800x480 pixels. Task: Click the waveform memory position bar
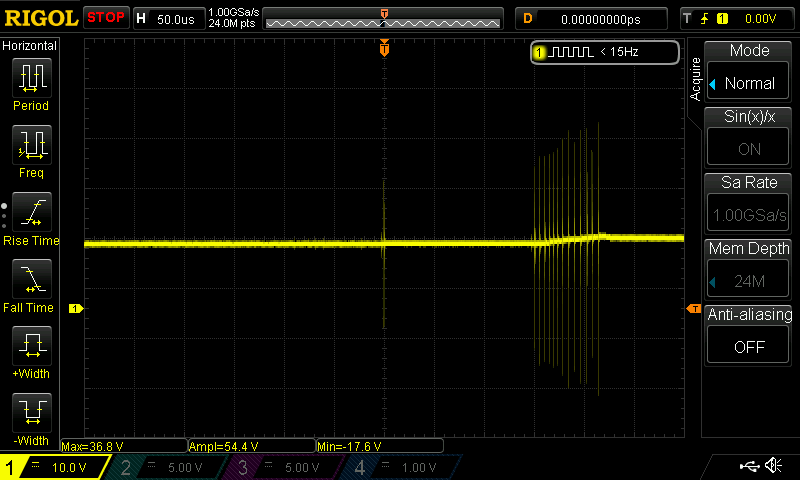tap(384, 19)
